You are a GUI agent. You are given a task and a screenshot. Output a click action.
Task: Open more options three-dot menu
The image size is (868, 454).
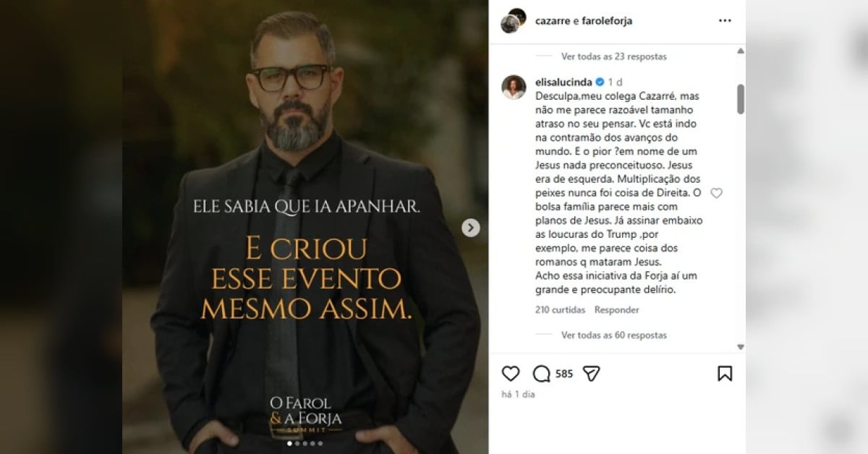725,21
